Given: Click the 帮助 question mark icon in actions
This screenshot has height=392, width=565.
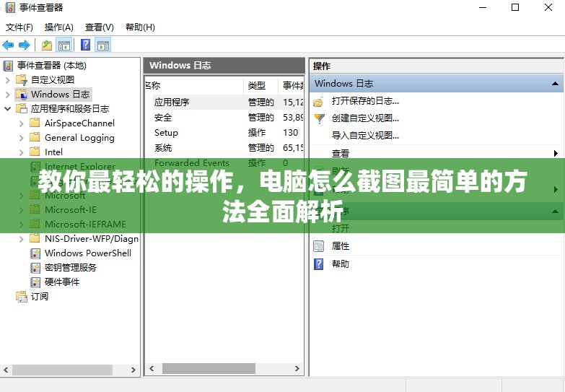Looking at the screenshot, I should click(319, 264).
